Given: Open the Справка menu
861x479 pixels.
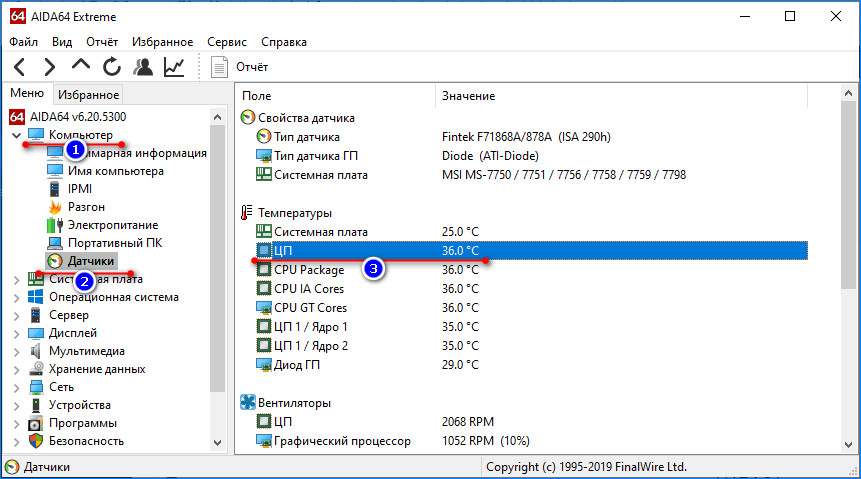Looking at the screenshot, I should 284,42.
